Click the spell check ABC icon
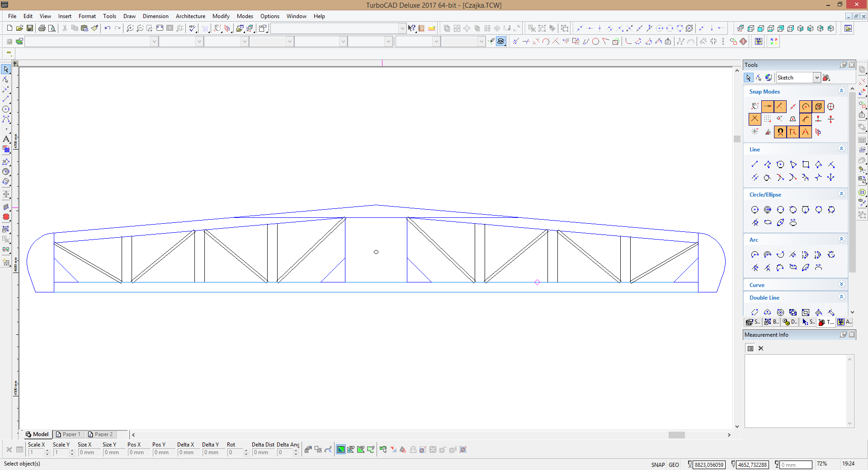Image resolution: width=868 pixels, height=470 pixels. (193, 28)
